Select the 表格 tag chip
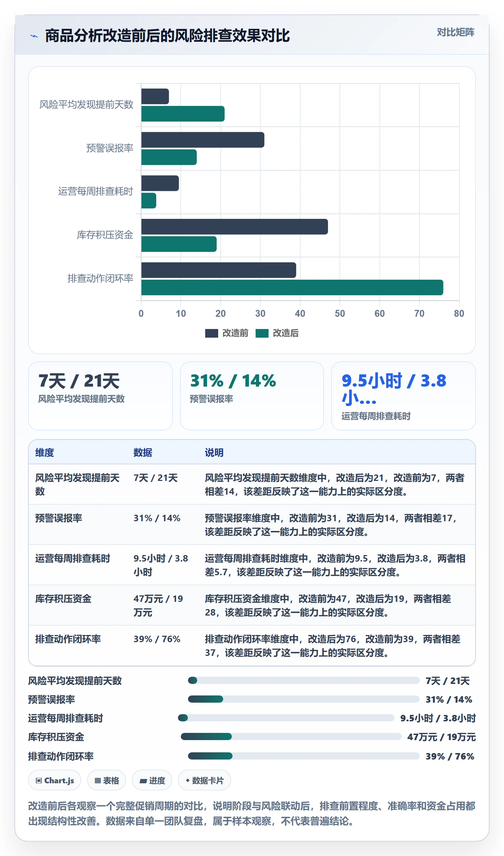 coord(107,780)
